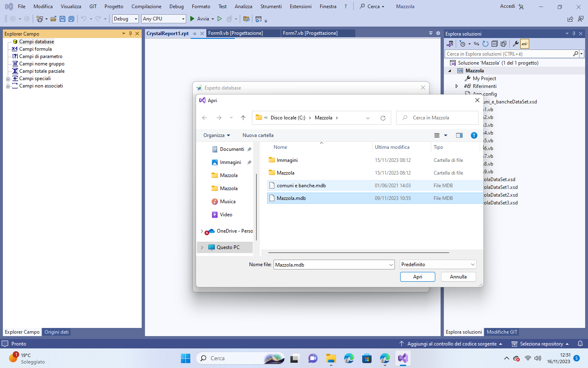The image size is (588, 368).
Task: Click the New Project toolbar icon
Action: tap(40, 19)
